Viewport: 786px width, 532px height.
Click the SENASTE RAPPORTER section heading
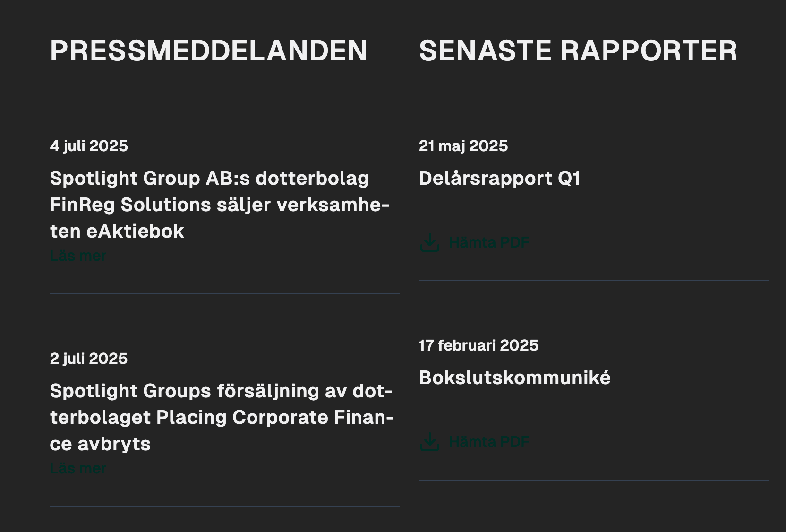(578, 51)
